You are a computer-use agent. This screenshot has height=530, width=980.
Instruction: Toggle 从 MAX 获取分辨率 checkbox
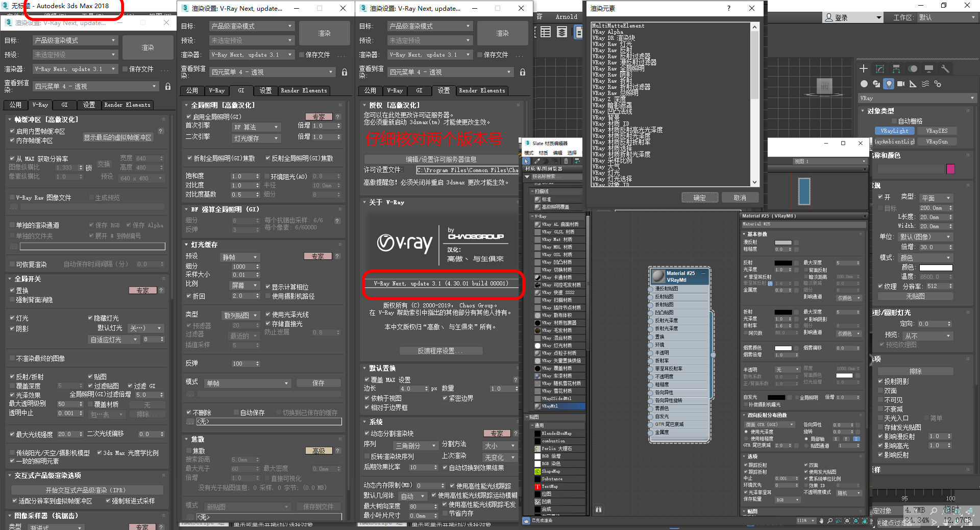pyautogui.click(x=12, y=159)
